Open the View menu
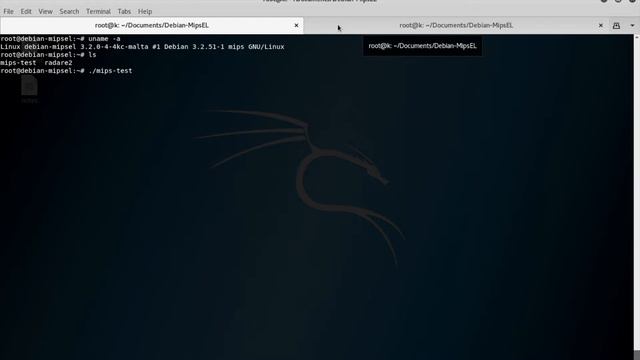The height and width of the screenshot is (360, 640). pos(45,11)
